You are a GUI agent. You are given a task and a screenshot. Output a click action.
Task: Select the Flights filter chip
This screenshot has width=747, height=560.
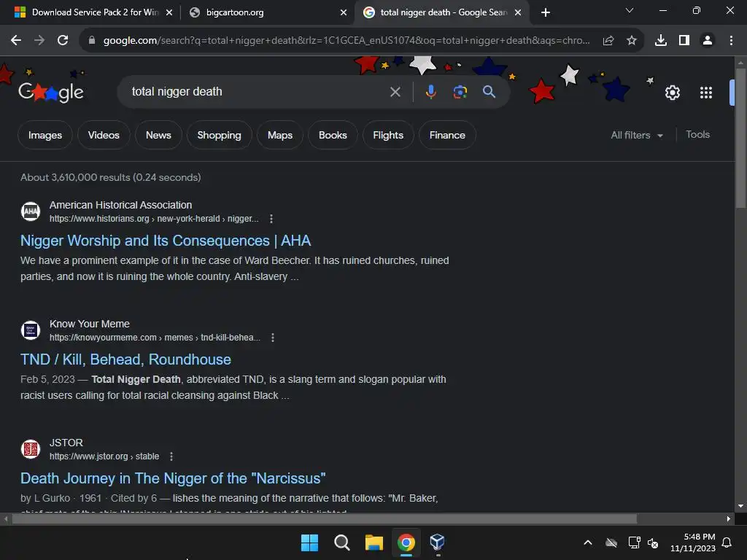click(388, 135)
